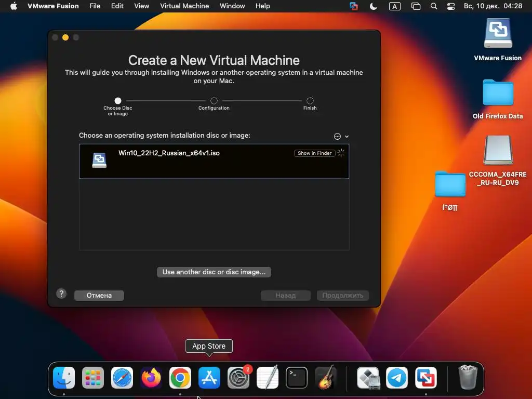The image size is (532, 399).
Task: Open Spotlight search
Action: tap(434, 6)
